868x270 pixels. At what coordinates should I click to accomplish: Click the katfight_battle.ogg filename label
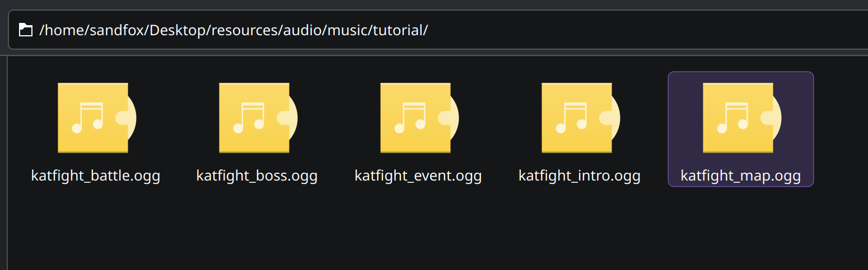click(x=96, y=176)
